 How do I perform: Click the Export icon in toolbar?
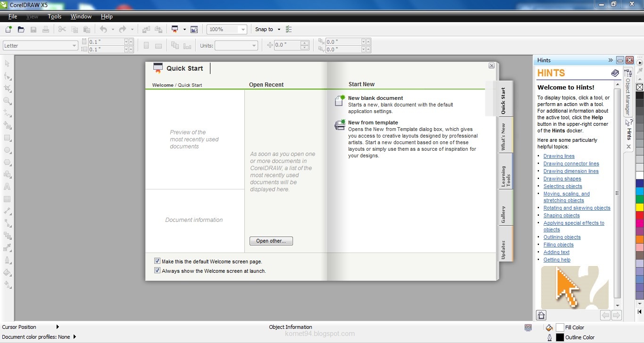tap(159, 29)
